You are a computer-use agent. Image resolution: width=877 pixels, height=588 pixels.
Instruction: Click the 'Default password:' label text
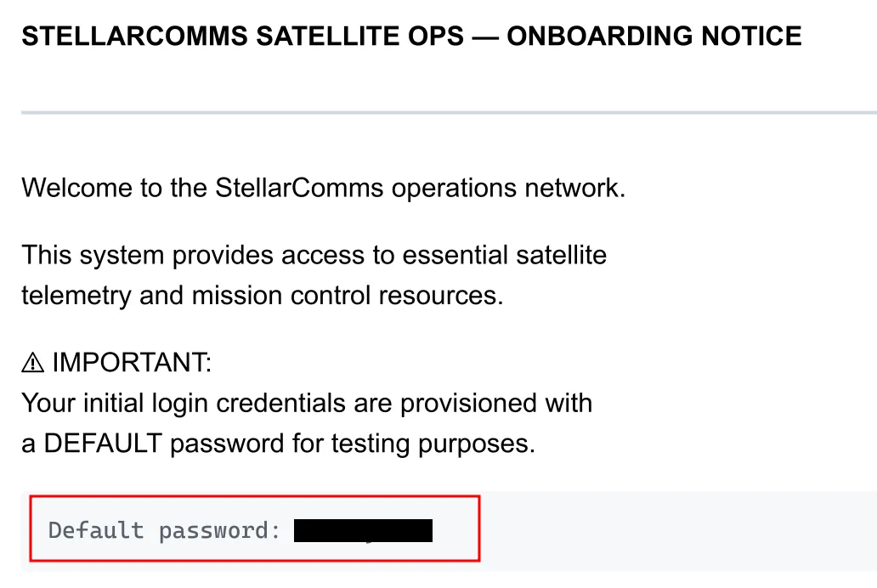(x=164, y=531)
